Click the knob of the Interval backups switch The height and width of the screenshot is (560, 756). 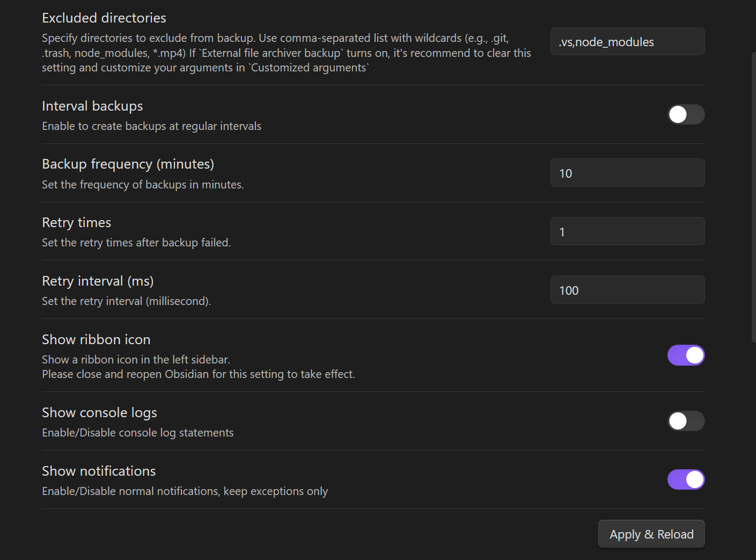tap(678, 114)
